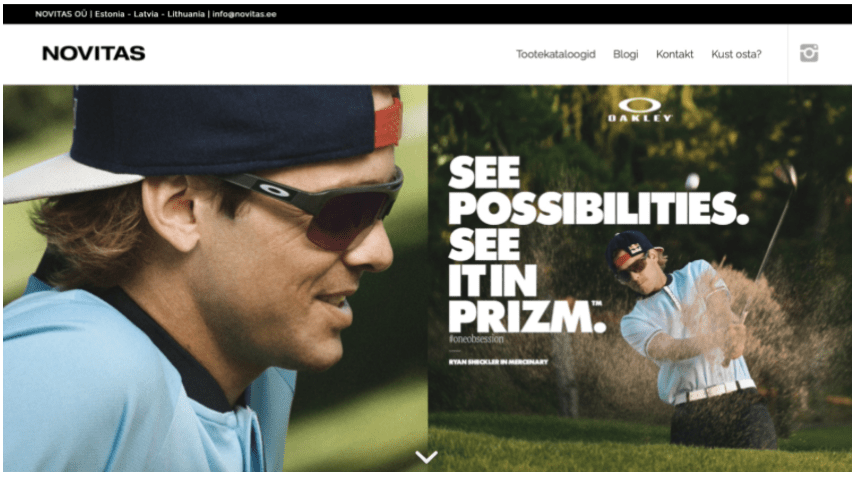The image size is (854, 502).
Task: Click the info@novitas.ee email address
Action: (x=244, y=14)
